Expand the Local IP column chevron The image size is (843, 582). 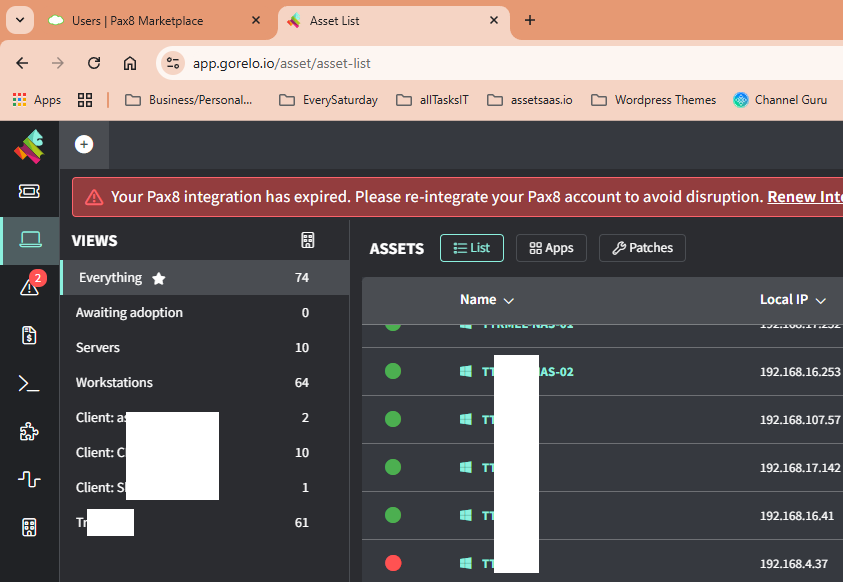pos(821,300)
